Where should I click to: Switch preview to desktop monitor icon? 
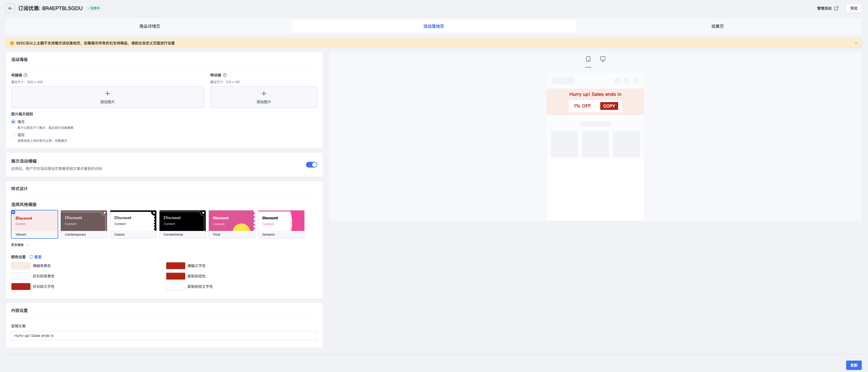603,59
